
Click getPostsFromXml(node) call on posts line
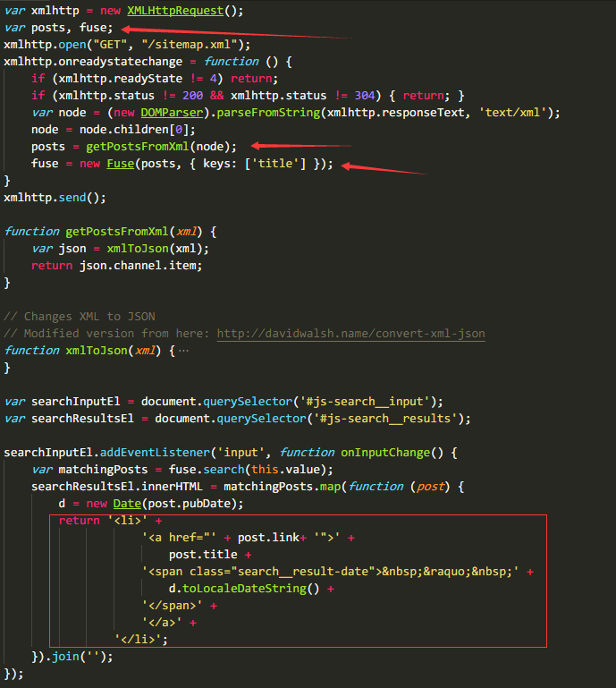158,147
